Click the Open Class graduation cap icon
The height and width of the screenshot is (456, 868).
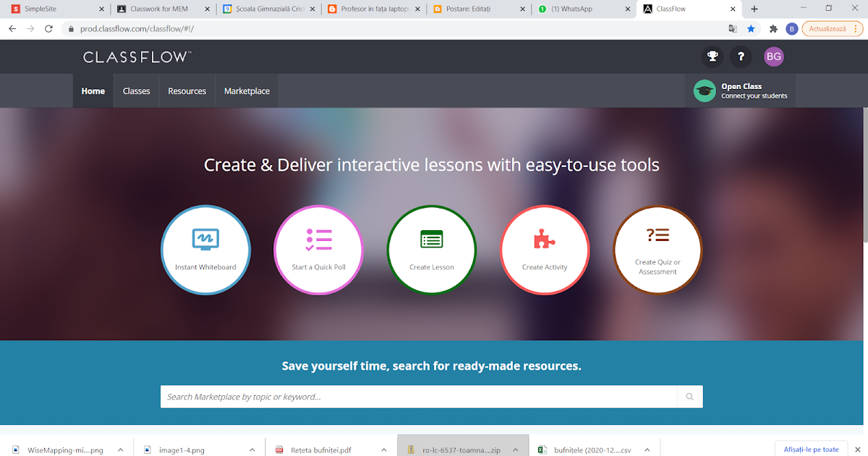pos(704,90)
